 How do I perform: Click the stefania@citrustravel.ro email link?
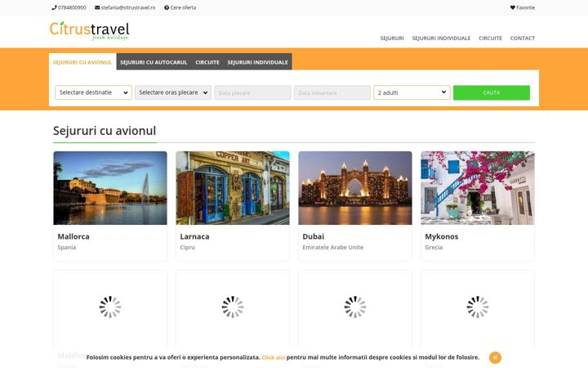(x=128, y=7)
